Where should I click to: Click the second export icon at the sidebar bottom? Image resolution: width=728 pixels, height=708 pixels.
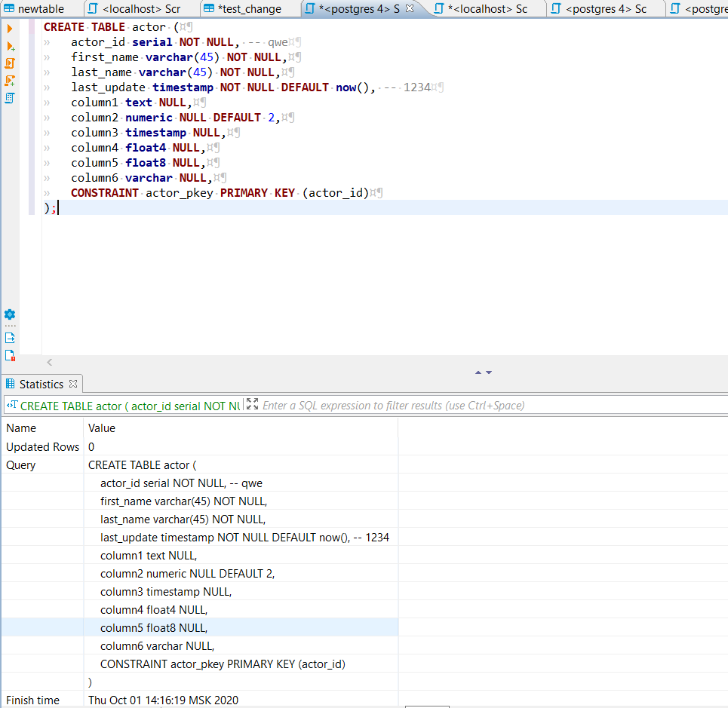[x=10, y=354]
